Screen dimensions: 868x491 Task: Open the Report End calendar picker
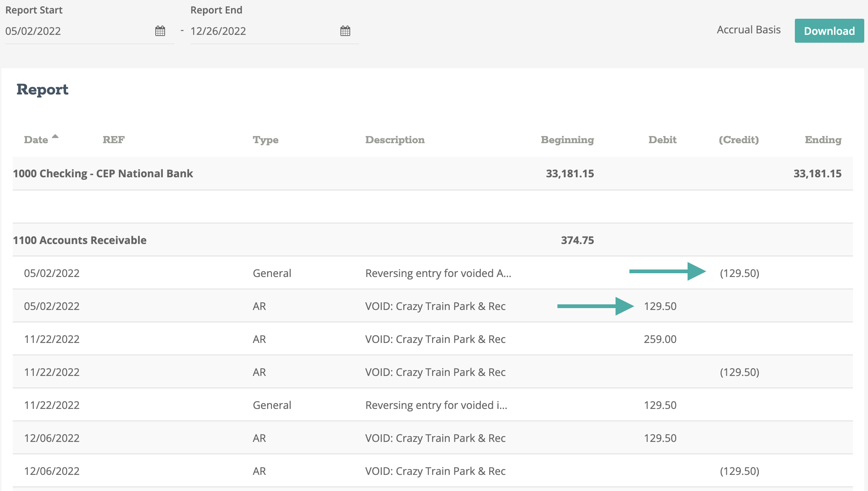pyautogui.click(x=345, y=31)
